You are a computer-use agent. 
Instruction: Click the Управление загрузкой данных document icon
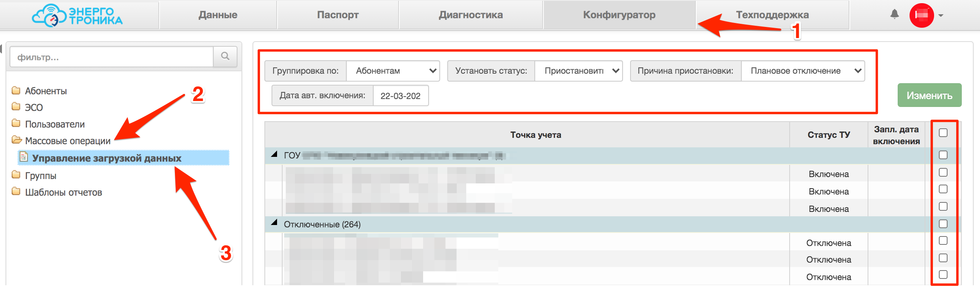(x=24, y=157)
